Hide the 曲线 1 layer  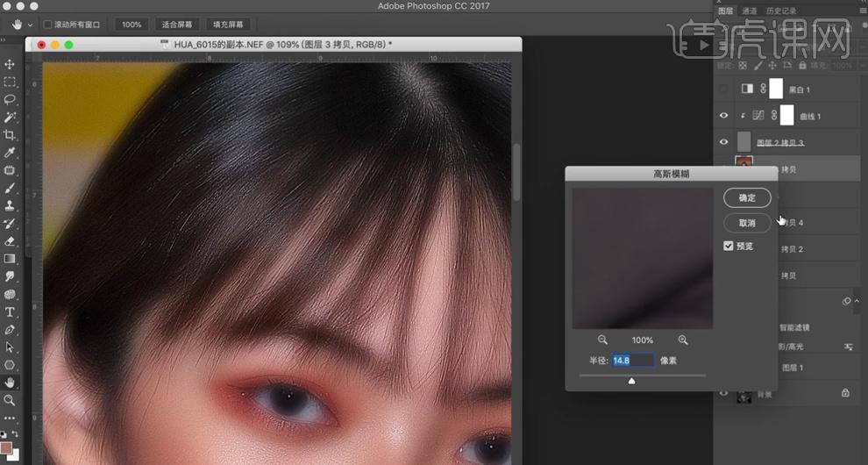pos(723,115)
